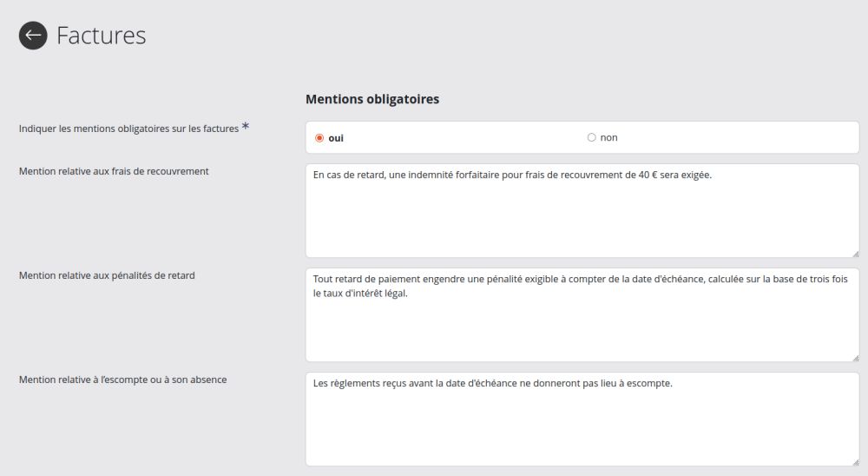Select the "oui" radio button
This screenshot has height=476, width=868.
click(x=319, y=137)
